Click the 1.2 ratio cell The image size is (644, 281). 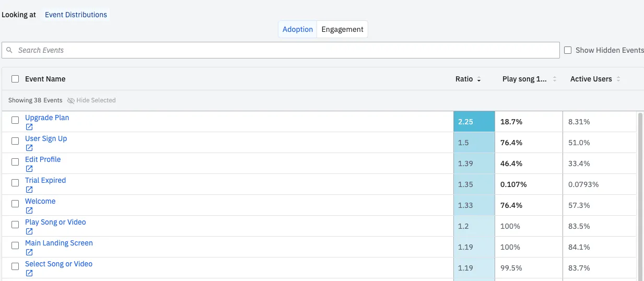(474, 226)
